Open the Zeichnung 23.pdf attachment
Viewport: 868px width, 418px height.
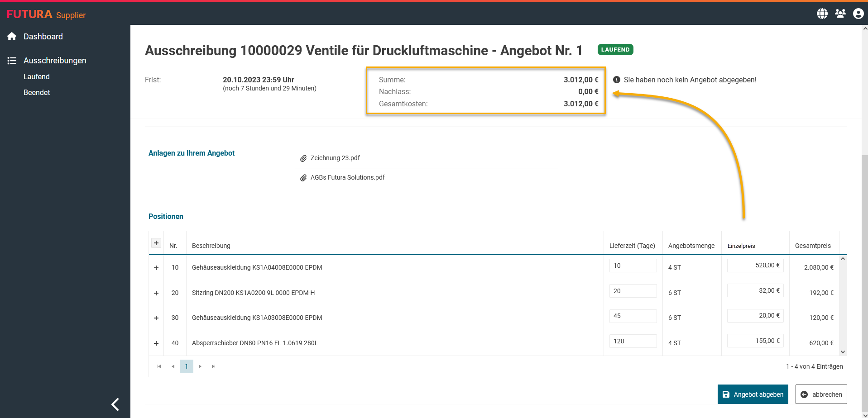335,158
